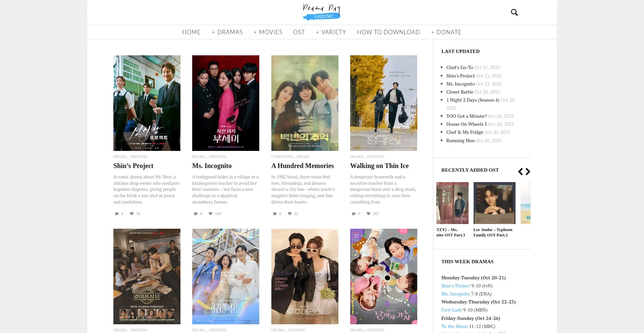Click heart icon under Shin's Project
Screen dimensions: 644x333
[x=132, y=214]
